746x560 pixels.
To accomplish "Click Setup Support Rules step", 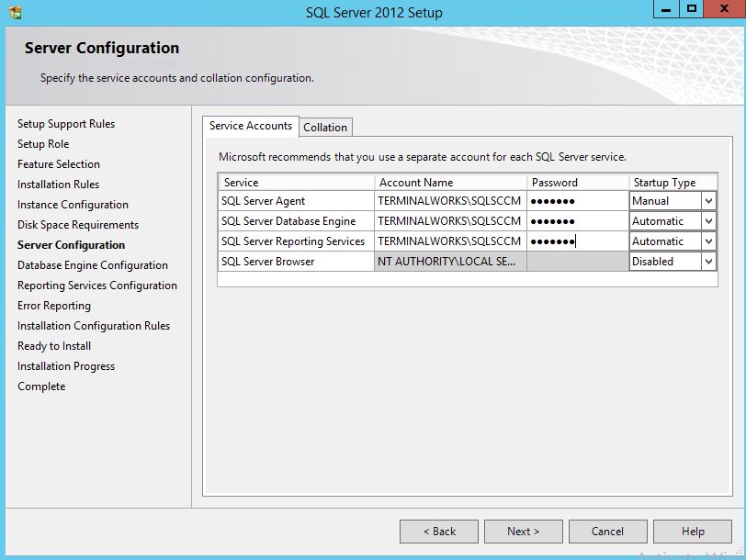I will [66, 124].
